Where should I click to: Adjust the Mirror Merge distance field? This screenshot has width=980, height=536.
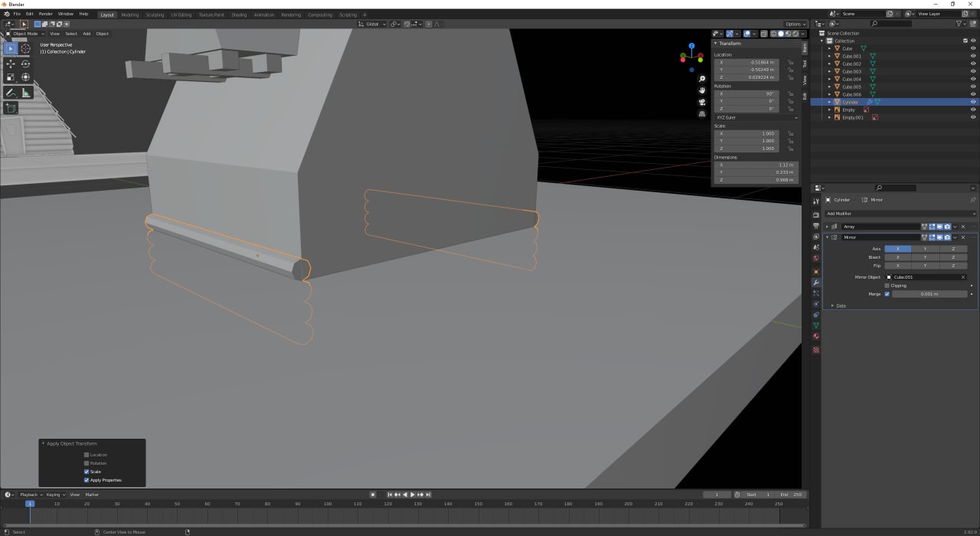[929, 294]
